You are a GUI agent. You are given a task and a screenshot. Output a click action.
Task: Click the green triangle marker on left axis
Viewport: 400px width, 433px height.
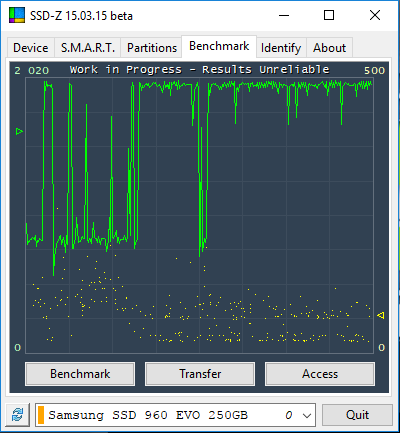(x=19, y=131)
